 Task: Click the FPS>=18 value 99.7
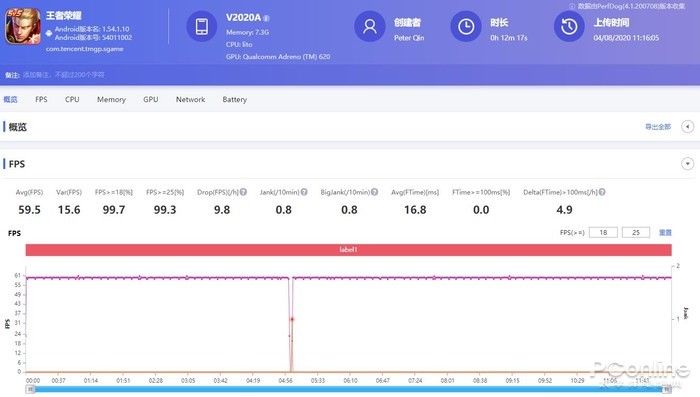[x=114, y=209]
